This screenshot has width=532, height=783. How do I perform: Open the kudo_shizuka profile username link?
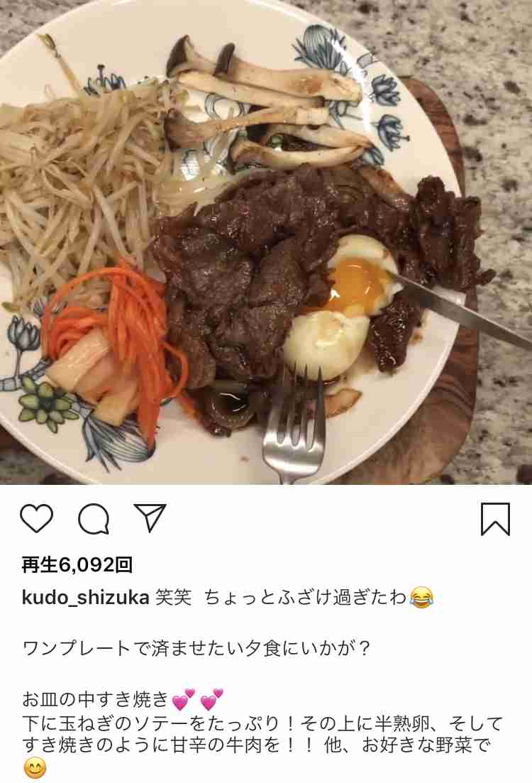click(85, 597)
